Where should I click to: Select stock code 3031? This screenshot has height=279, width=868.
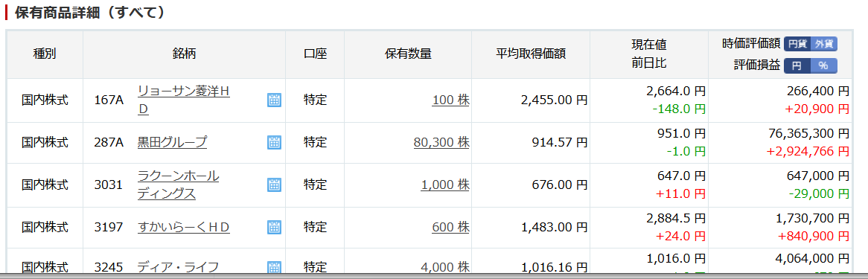click(109, 185)
